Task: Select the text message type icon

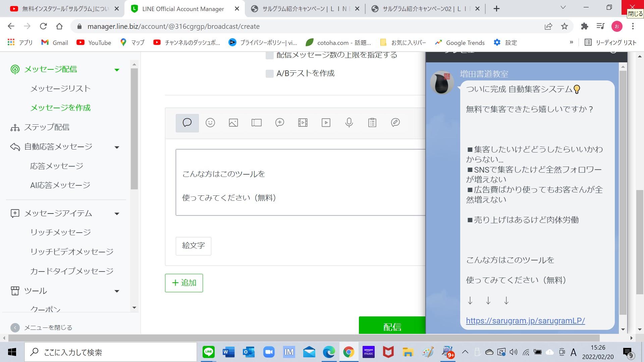Action: point(187,123)
